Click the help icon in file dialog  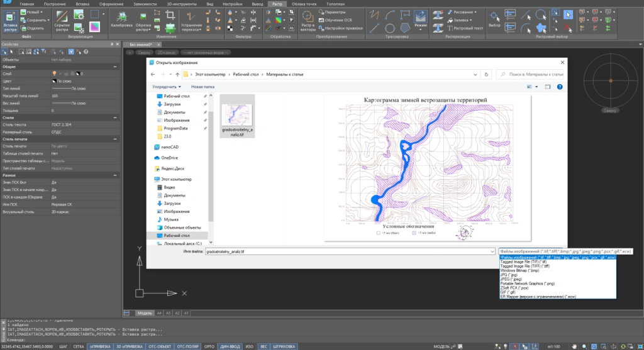pos(559,87)
